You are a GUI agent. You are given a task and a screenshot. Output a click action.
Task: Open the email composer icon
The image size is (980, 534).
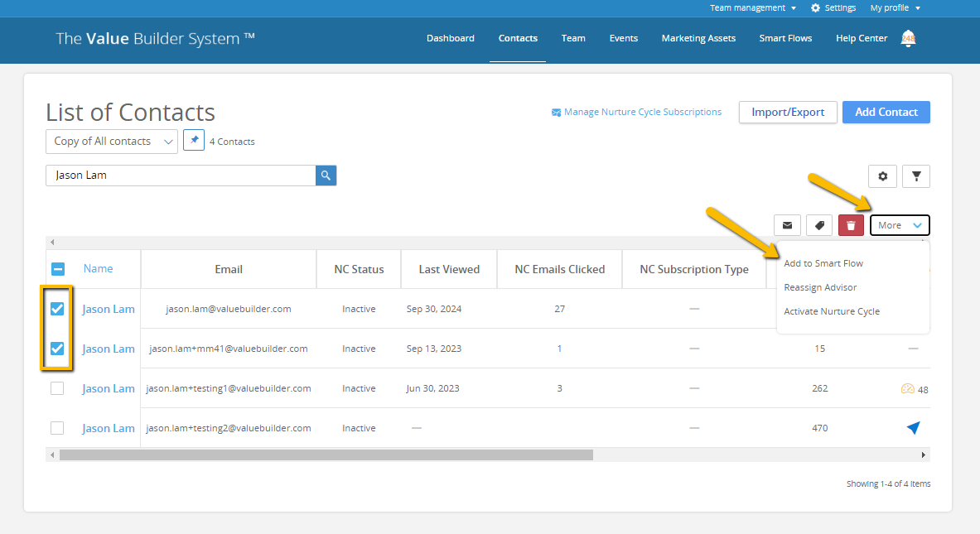787,224
